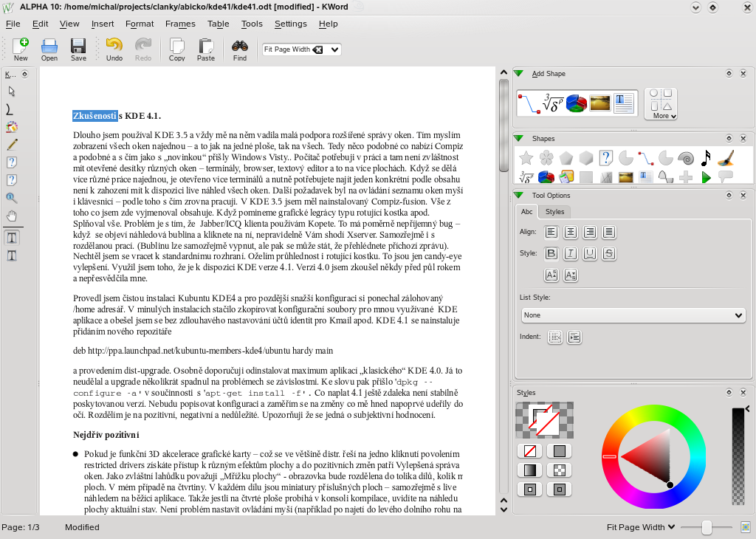Choose the hand pan tool in toolbox
Screen dimensions: 756x539
pos(12,216)
